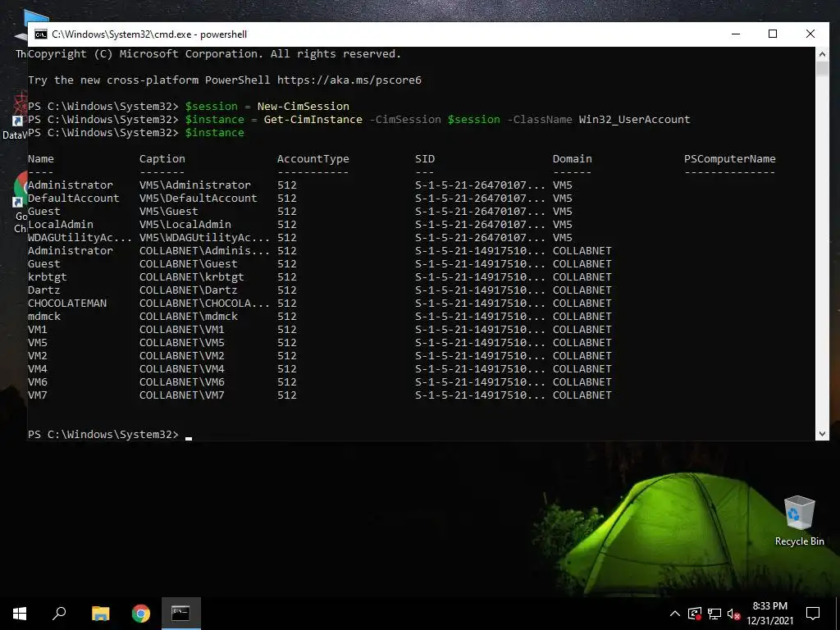
Task: Click mdmck in the Name column
Action: coord(44,317)
